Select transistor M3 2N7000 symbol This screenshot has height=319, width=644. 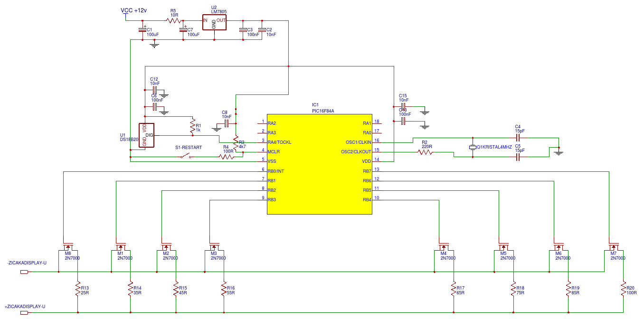point(216,247)
